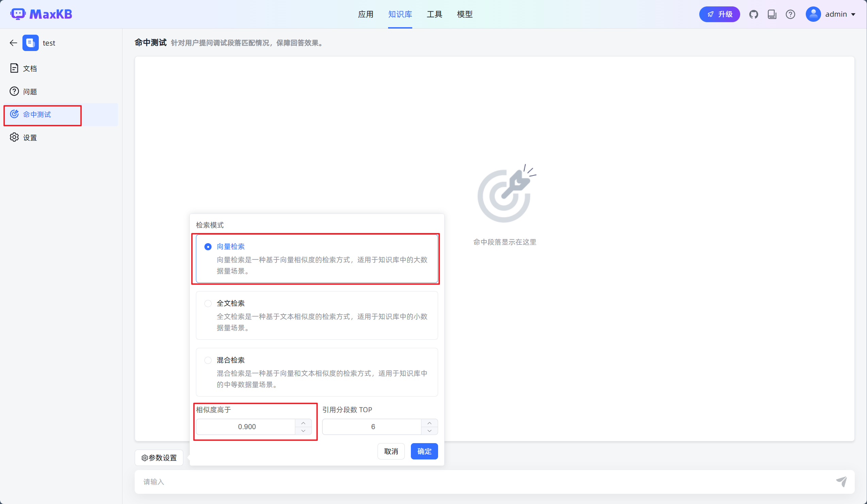The image size is (867, 504).
Task: Click the 取消 cancel button
Action: point(391,451)
